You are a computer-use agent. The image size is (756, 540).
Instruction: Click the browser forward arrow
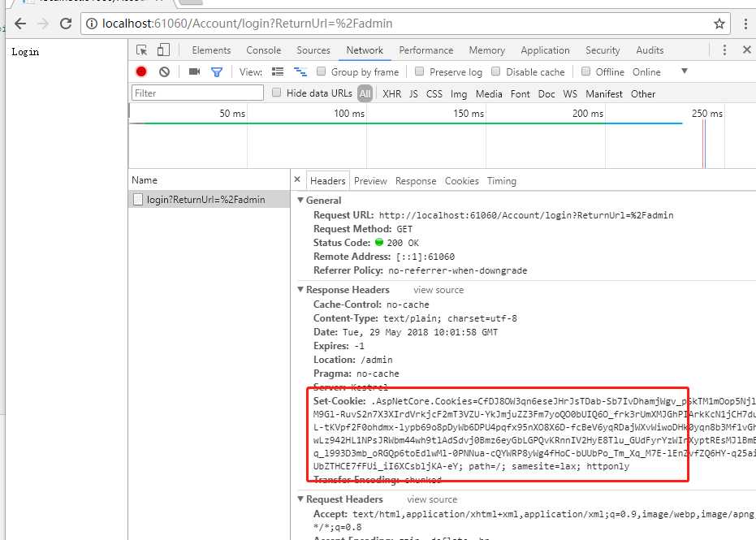[x=43, y=23]
